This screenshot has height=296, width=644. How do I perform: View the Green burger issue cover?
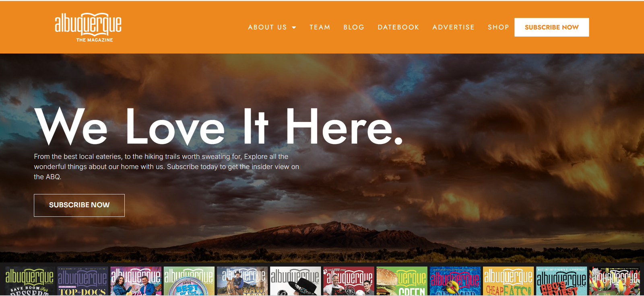pos(402,281)
